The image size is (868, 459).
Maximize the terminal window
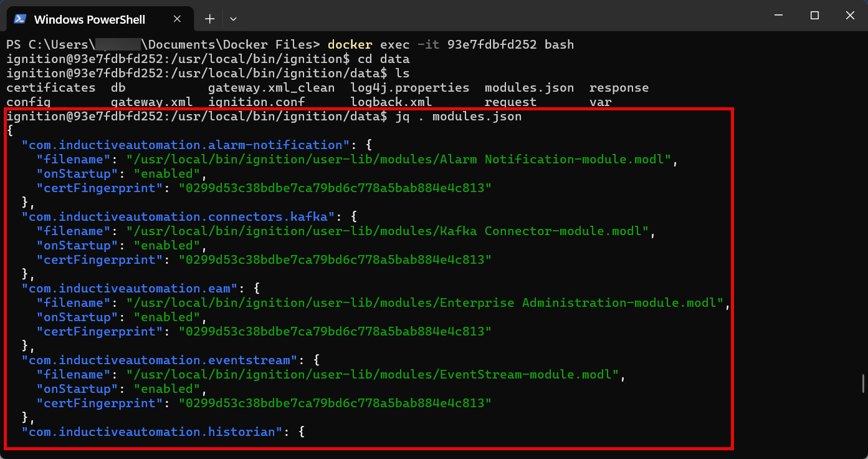pos(814,15)
